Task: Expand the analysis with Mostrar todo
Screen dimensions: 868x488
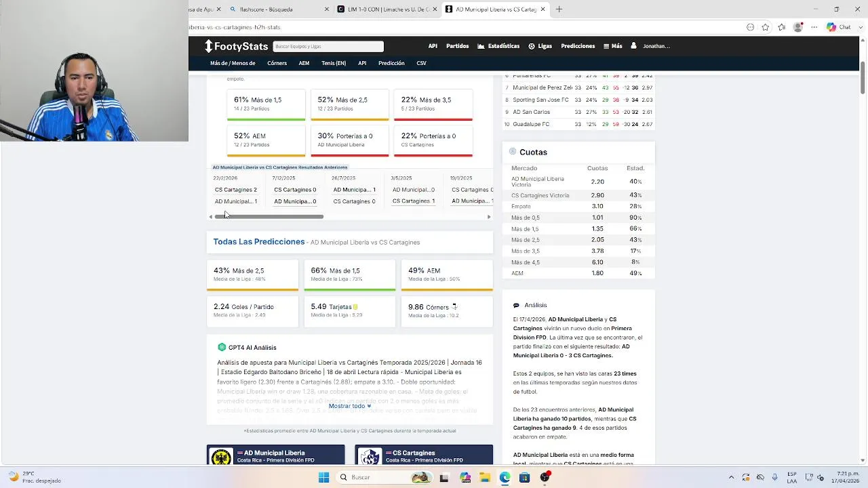Action: pos(350,406)
